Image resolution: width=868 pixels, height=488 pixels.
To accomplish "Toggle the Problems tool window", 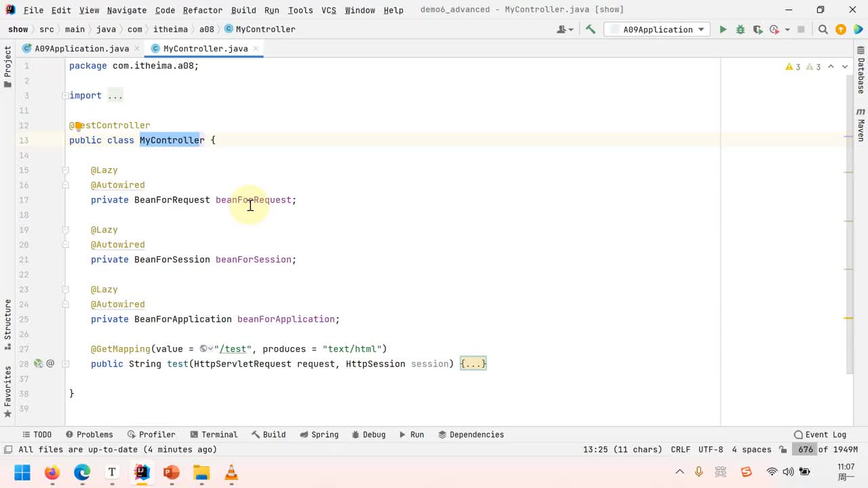I will [x=89, y=434].
